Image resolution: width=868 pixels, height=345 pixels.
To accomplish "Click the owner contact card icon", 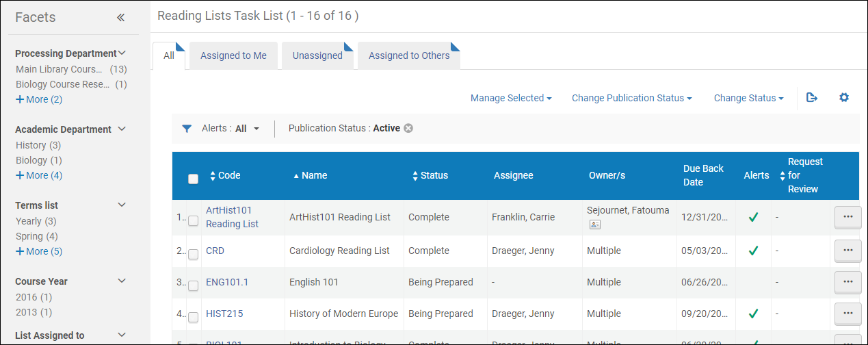I will 594,225.
